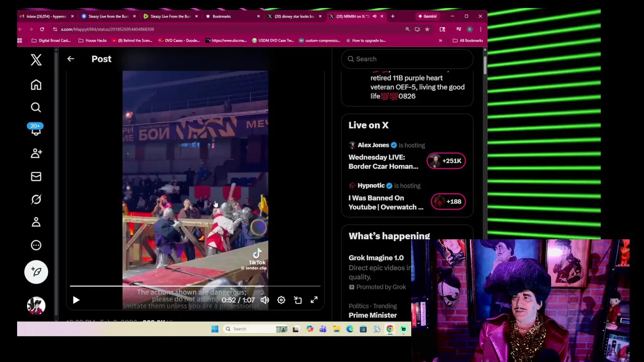Click the X logo in sidebar
Viewport: 644px width, 362px height.
tap(36, 60)
